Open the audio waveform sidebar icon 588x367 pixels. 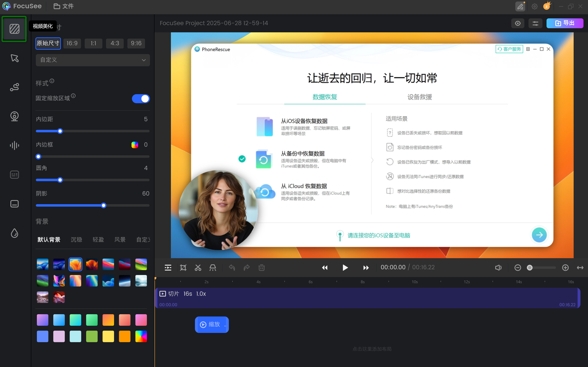pyautogui.click(x=14, y=145)
